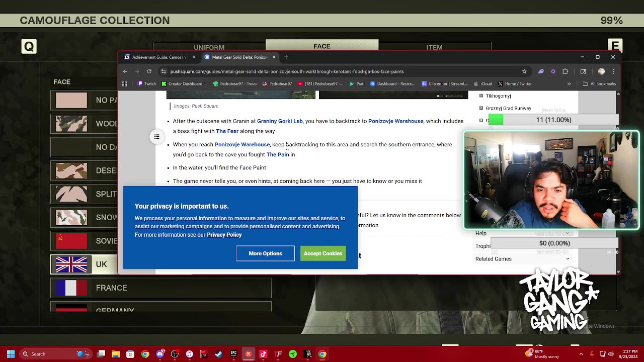Select the Desert face paint swatch
The width and height of the screenshot is (644, 362).
[71, 170]
